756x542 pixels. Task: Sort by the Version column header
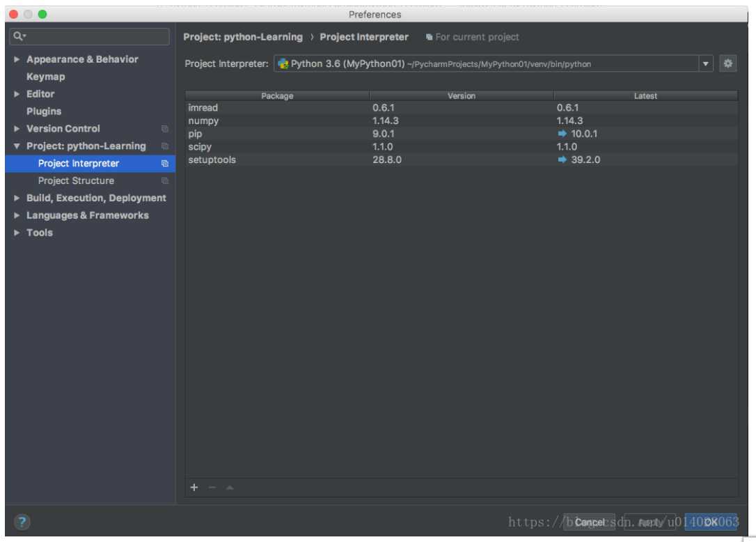(x=462, y=96)
